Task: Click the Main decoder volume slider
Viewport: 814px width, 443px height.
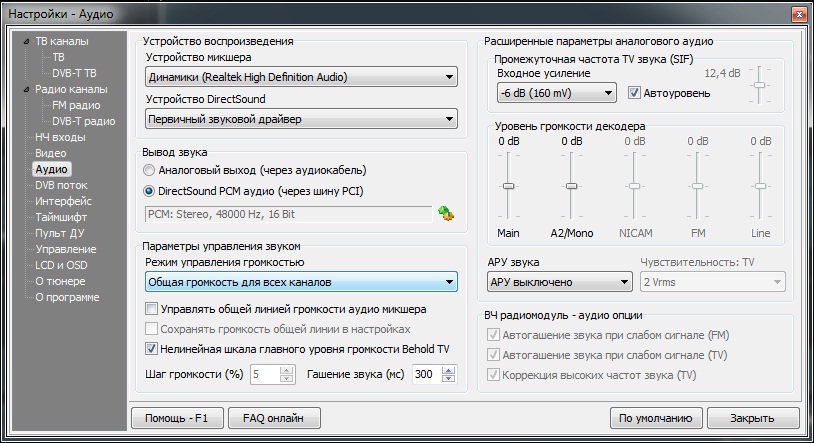Action: click(x=509, y=187)
